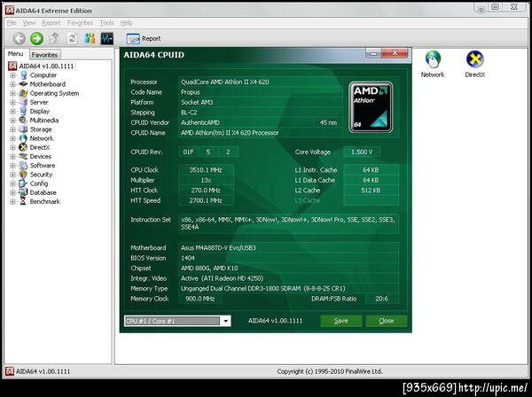The width and height of the screenshot is (532, 397).
Task: Go back with the left arrow toolbar icon
Action: (x=19, y=38)
